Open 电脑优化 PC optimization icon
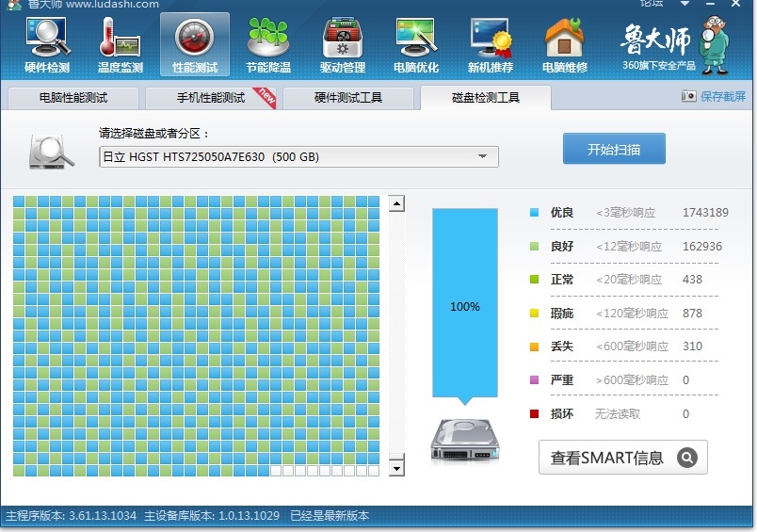The image size is (757, 532). tap(416, 45)
